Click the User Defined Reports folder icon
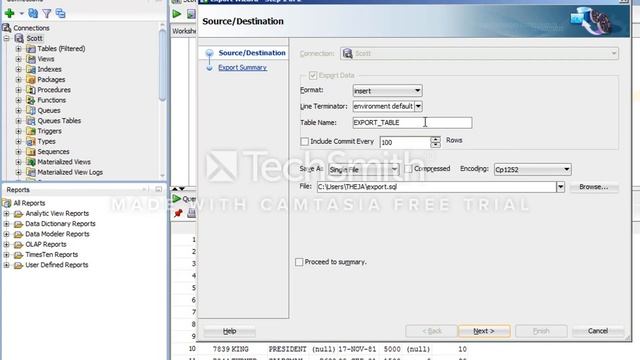The image size is (640, 360). coord(18,265)
